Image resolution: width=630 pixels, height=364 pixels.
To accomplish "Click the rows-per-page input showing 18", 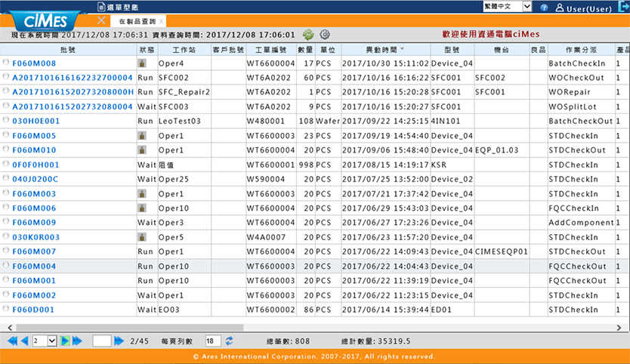I will coord(213,341).
